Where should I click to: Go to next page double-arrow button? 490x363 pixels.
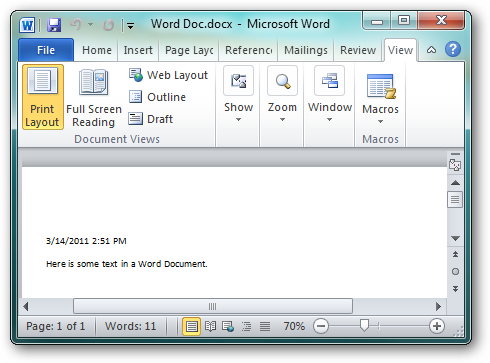455,289
